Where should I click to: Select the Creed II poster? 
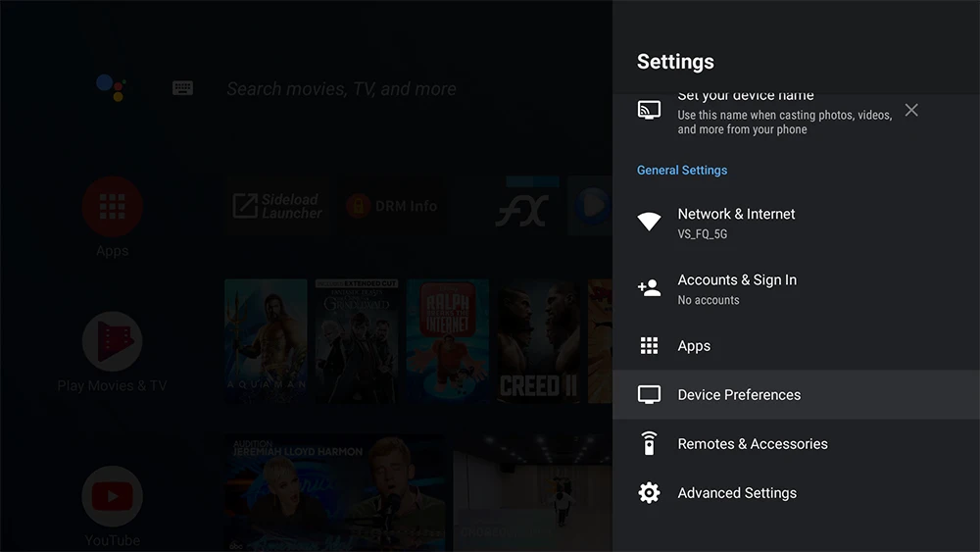pyautogui.click(x=538, y=340)
